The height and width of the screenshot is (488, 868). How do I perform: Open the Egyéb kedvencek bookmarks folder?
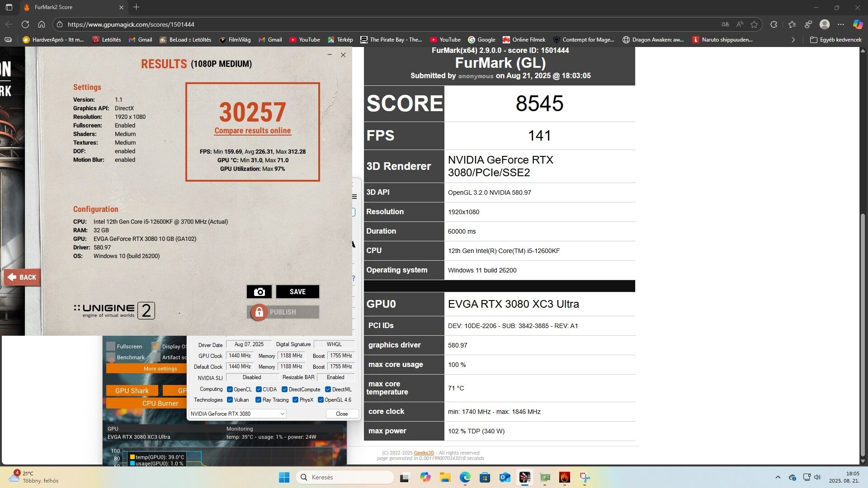pyautogui.click(x=835, y=40)
